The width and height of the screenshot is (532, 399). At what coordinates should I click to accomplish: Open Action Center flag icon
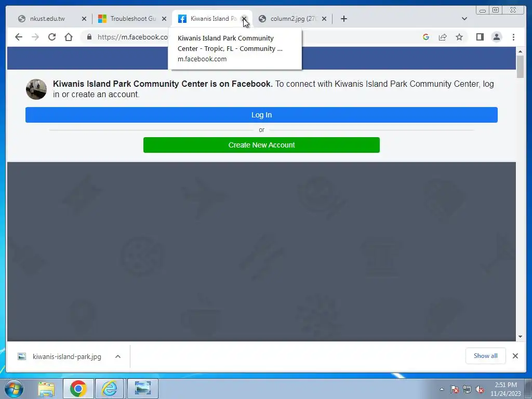455,390
